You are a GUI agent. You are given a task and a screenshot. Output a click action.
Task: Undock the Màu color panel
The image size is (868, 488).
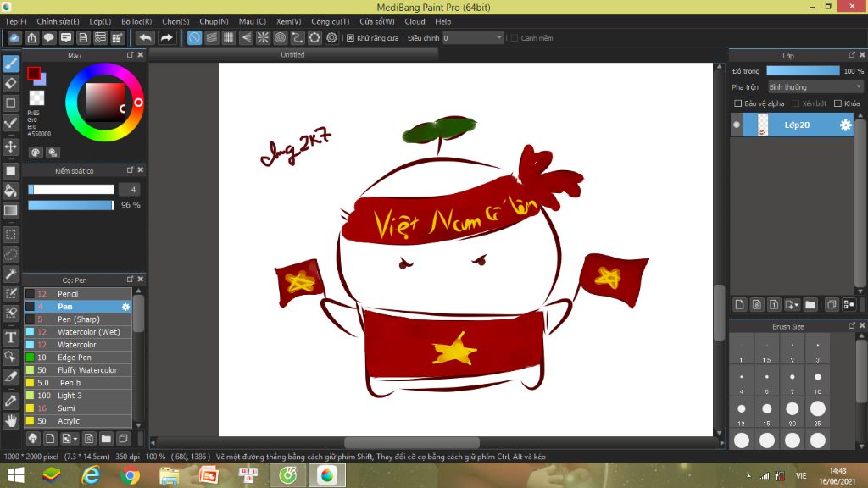pyautogui.click(x=130, y=55)
